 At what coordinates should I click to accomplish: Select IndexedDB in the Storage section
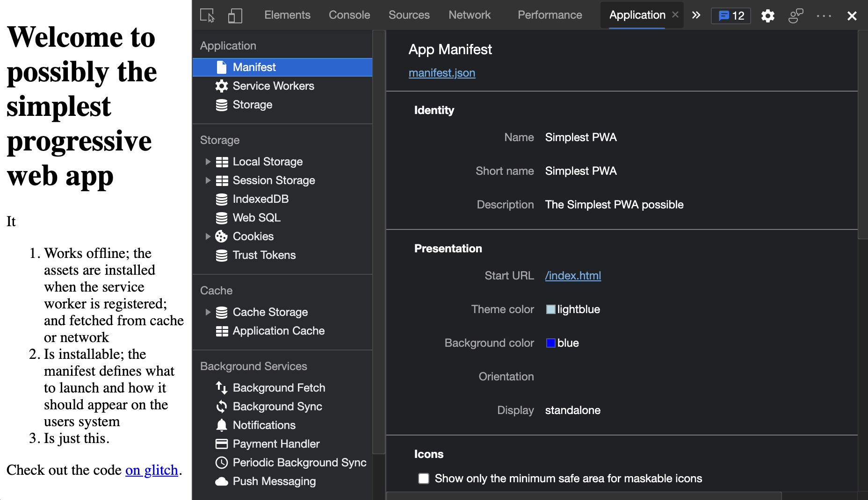click(260, 199)
